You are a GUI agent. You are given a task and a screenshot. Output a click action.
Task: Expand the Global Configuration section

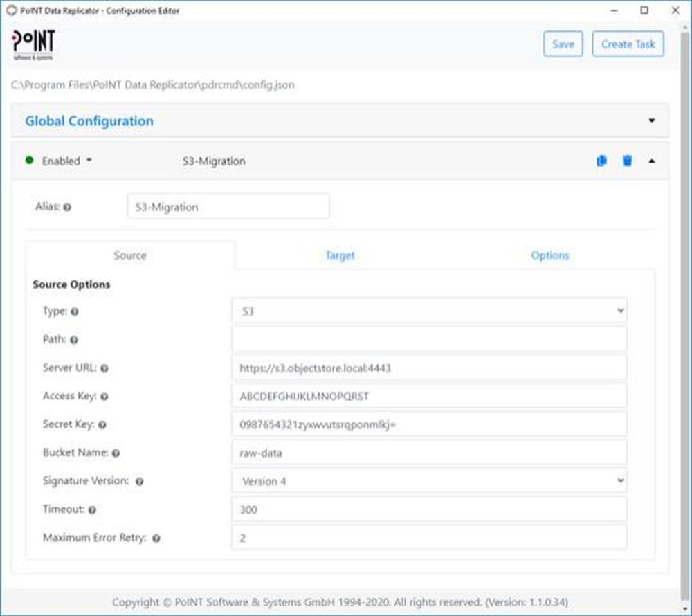point(651,120)
